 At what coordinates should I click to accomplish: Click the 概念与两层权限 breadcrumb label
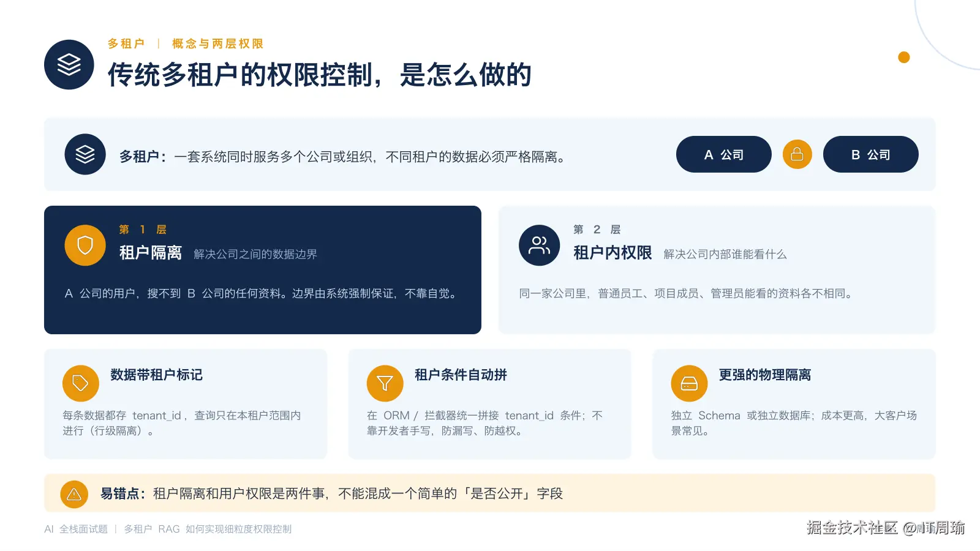point(217,43)
